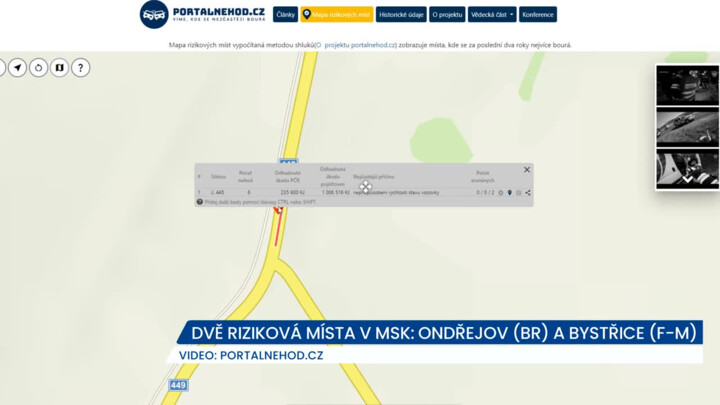Click the locate-me arrow map button
720x405 pixels.
tap(17, 68)
